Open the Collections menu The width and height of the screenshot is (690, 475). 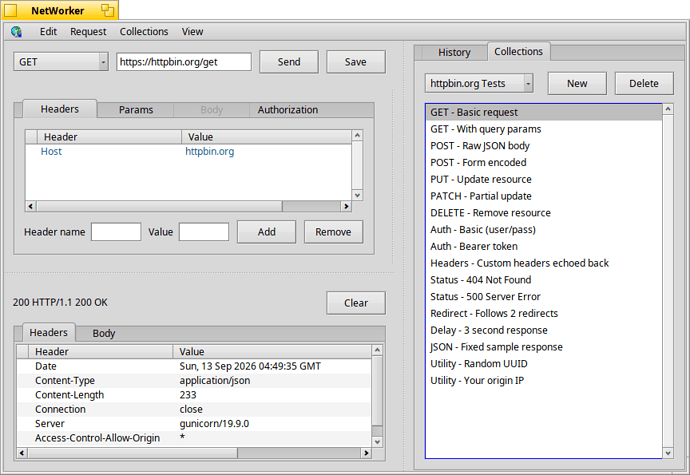click(x=144, y=32)
